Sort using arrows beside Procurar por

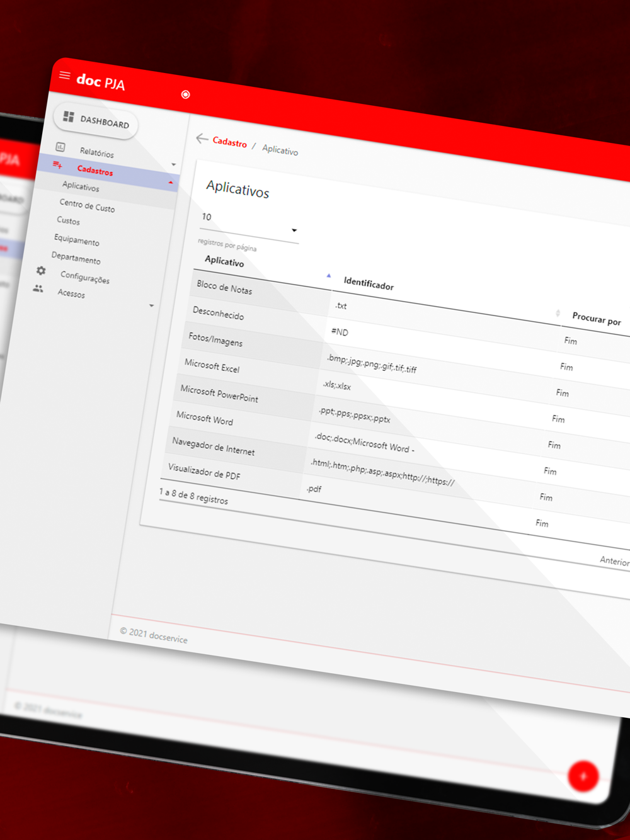point(558,313)
